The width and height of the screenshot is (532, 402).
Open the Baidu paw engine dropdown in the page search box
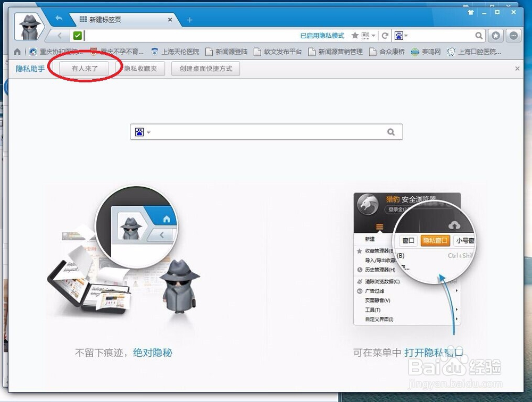pos(143,132)
